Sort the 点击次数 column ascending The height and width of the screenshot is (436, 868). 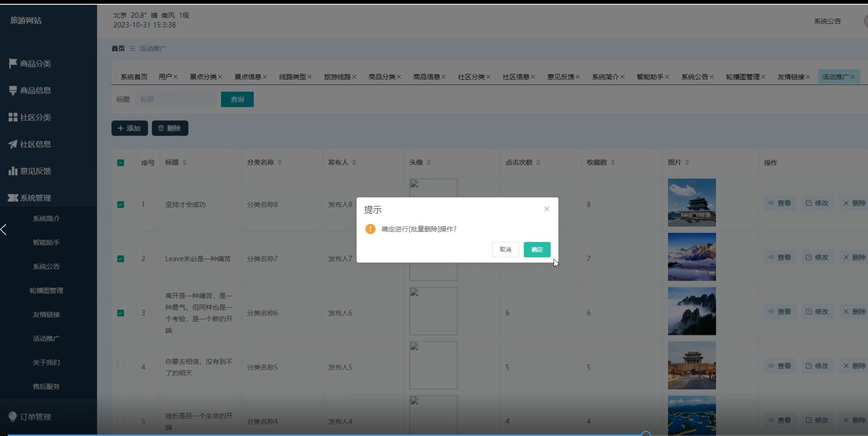click(539, 160)
